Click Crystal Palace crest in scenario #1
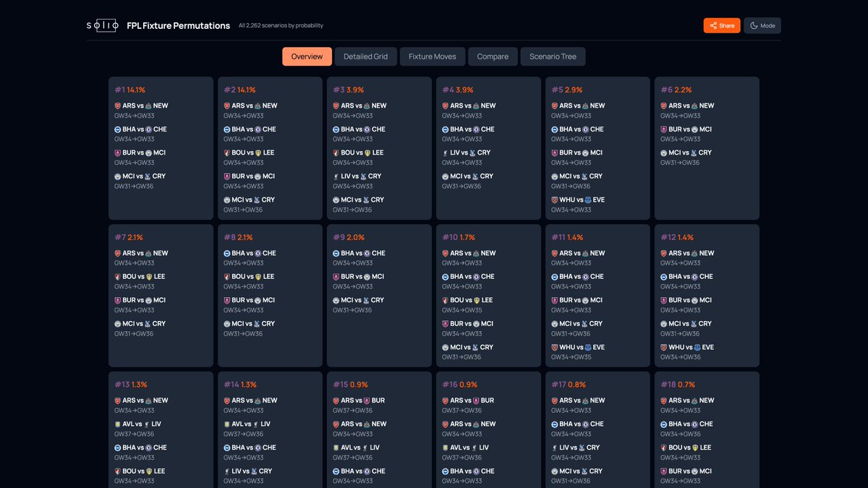Viewport: 868px width, 488px height. 148,176
